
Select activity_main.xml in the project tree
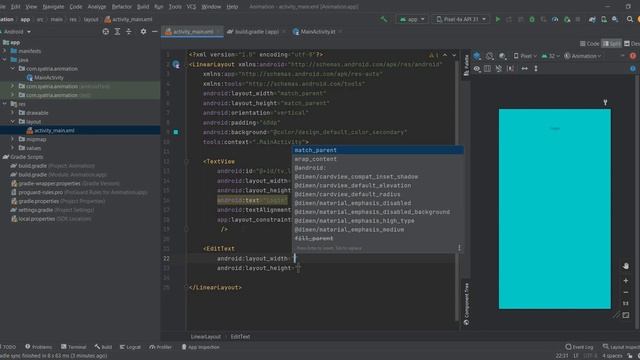coord(54,131)
